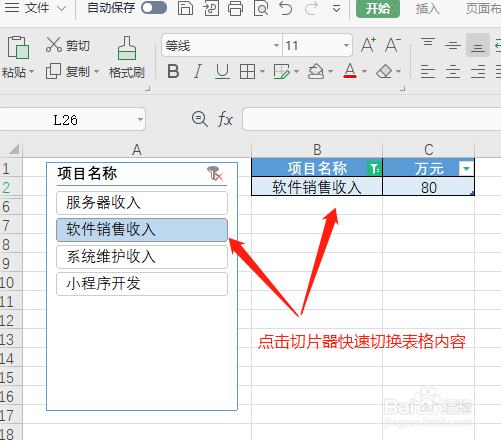Toggle the 自动保存 switch
This screenshot has height=440, width=501.
coord(154,8)
